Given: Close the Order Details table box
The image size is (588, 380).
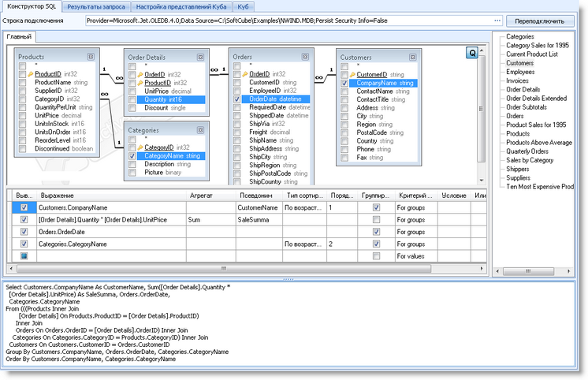Looking at the screenshot, I should point(201,57).
